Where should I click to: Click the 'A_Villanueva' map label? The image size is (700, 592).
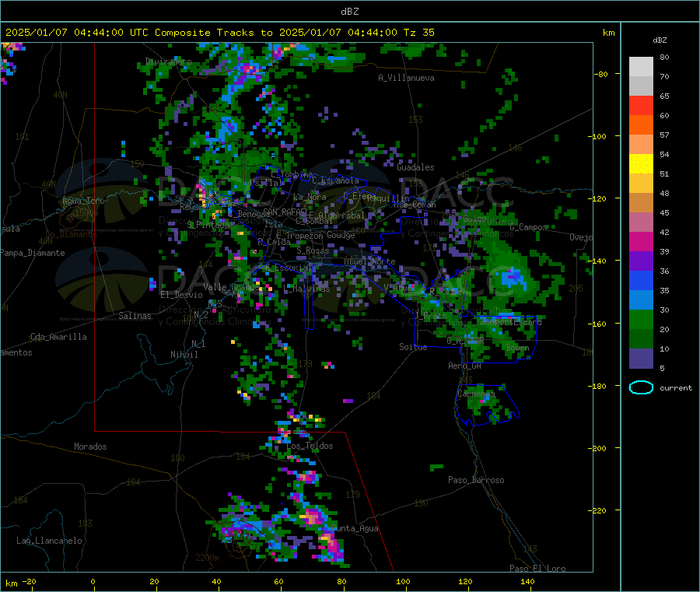406,78
